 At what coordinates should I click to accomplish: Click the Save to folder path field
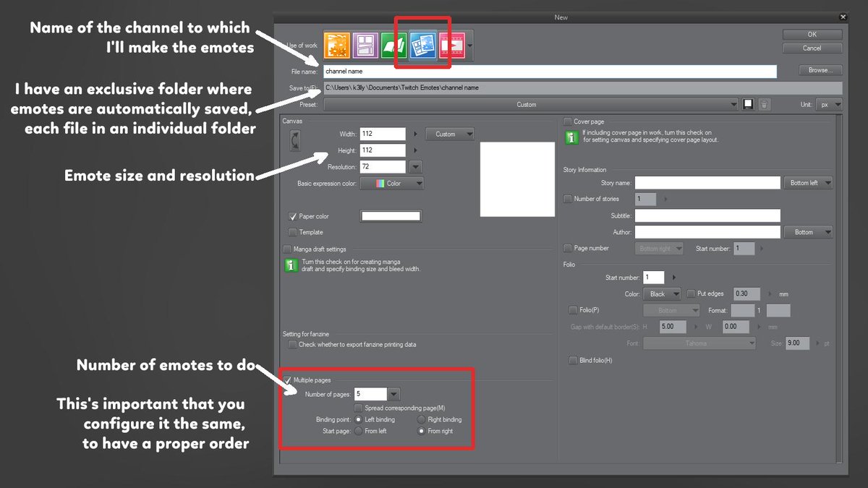(x=582, y=87)
